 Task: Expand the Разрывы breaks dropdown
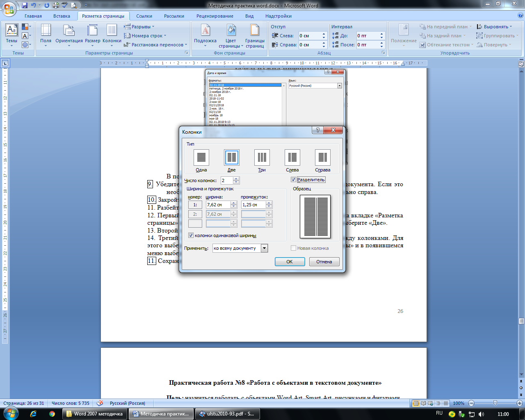tap(139, 27)
